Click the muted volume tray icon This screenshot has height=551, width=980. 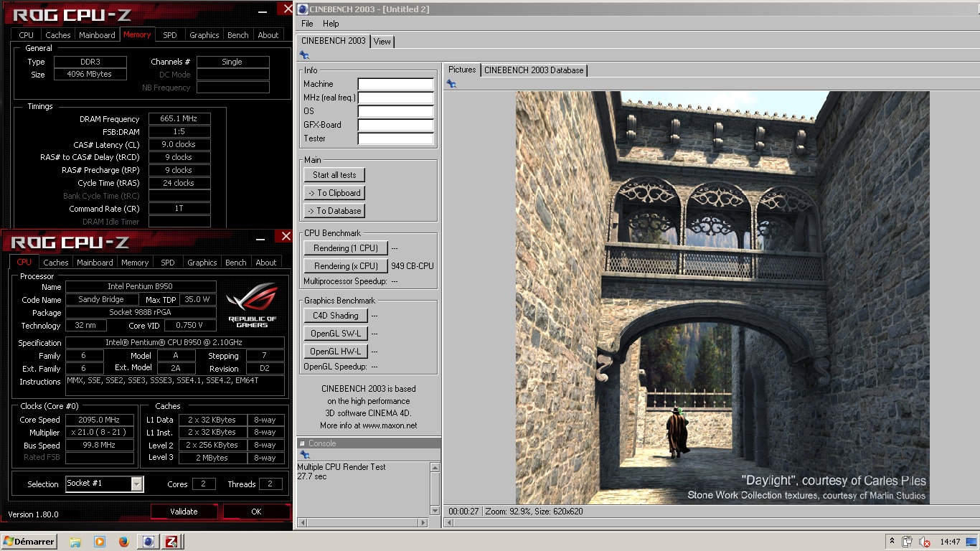[924, 542]
